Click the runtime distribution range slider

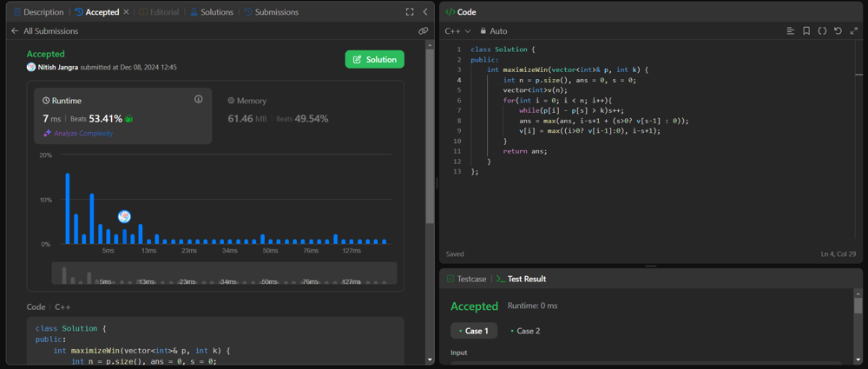point(224,274)
